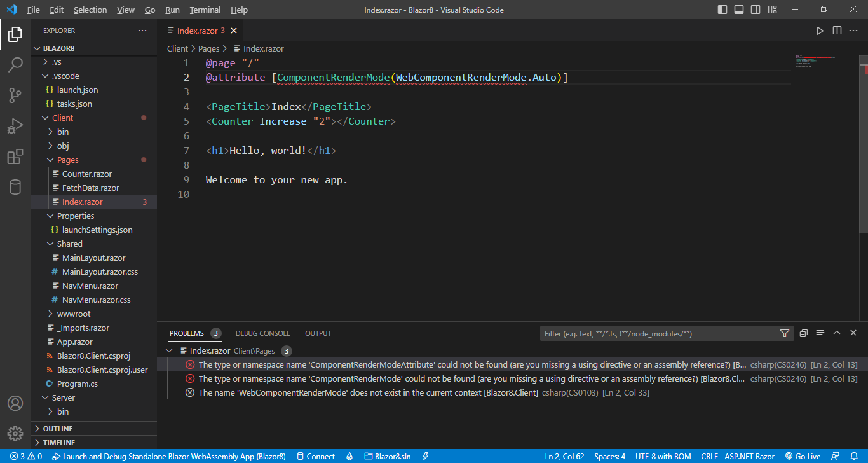Toggle the primary side bar layout button
This screenshot has width=868, height=463.
[x=723, y=10]
